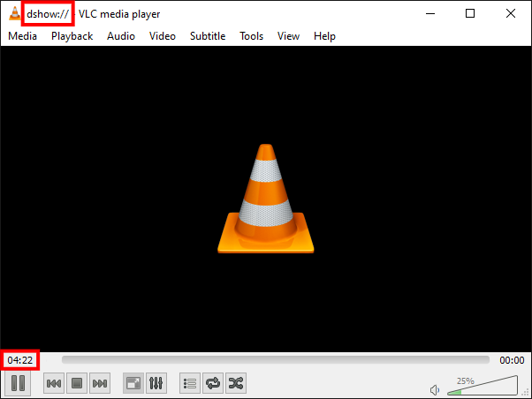532x399 pixels.
Task: Toggle random shuffle playback
Action: [x=236, y=383]
